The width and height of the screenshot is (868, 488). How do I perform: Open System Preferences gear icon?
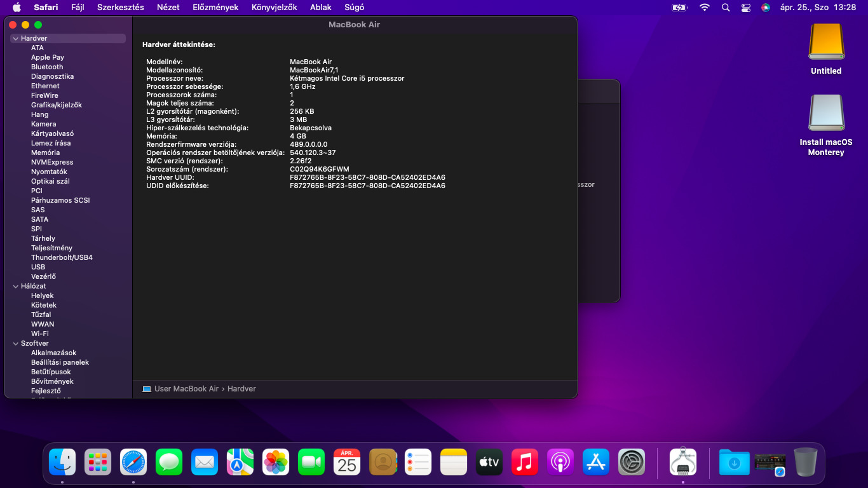point(632,462)
